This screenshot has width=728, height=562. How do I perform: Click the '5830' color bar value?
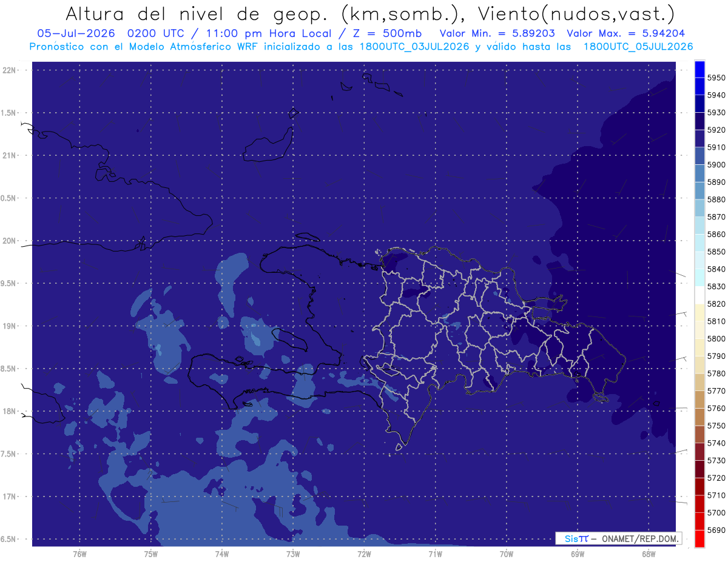716,286
